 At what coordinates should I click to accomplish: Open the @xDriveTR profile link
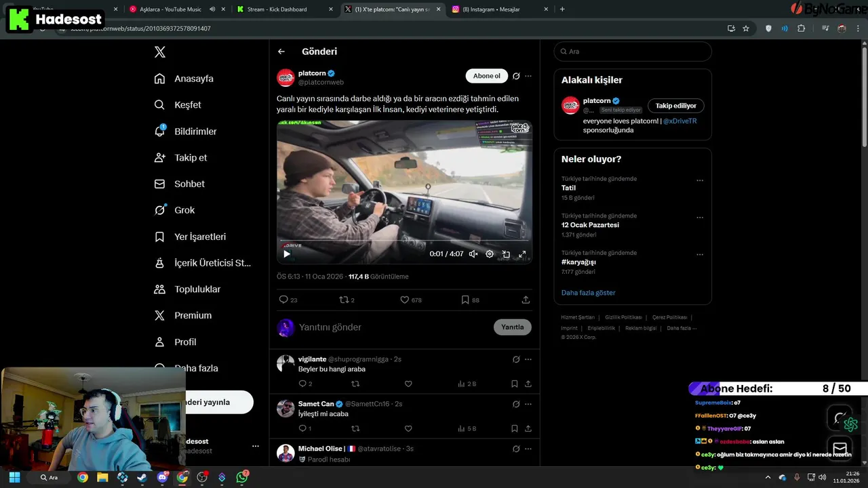coord(679,121)
